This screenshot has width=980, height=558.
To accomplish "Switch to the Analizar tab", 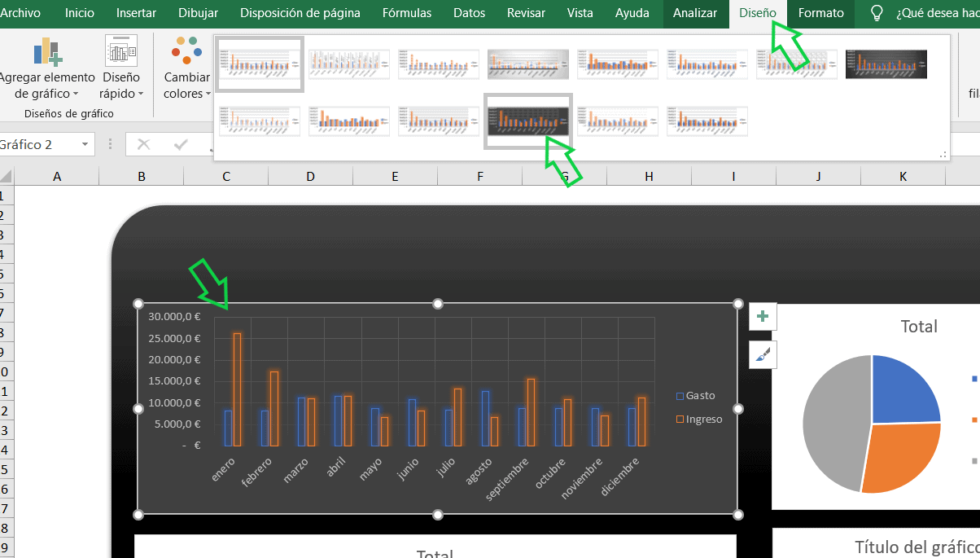I will tap(695, 13).
